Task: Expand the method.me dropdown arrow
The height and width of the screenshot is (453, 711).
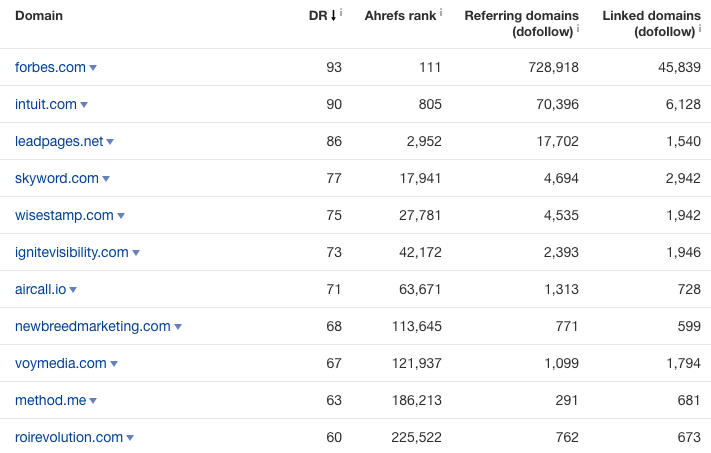Action: pos(93,401)
